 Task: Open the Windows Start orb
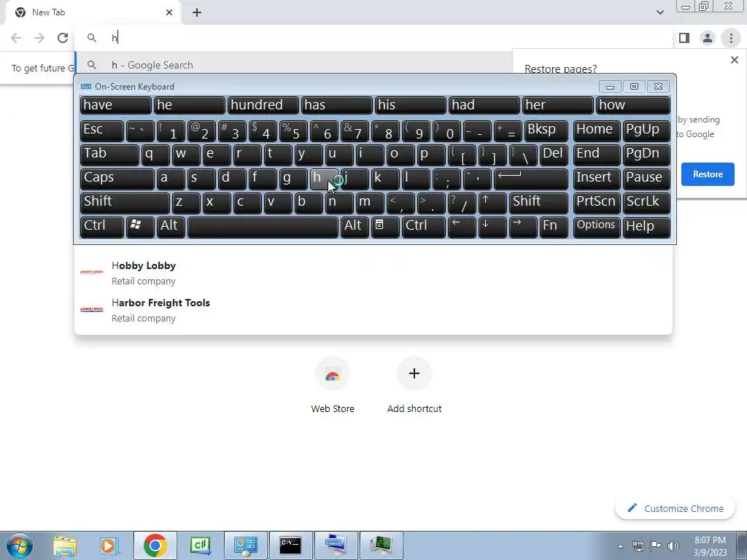[x=20, y=545]
